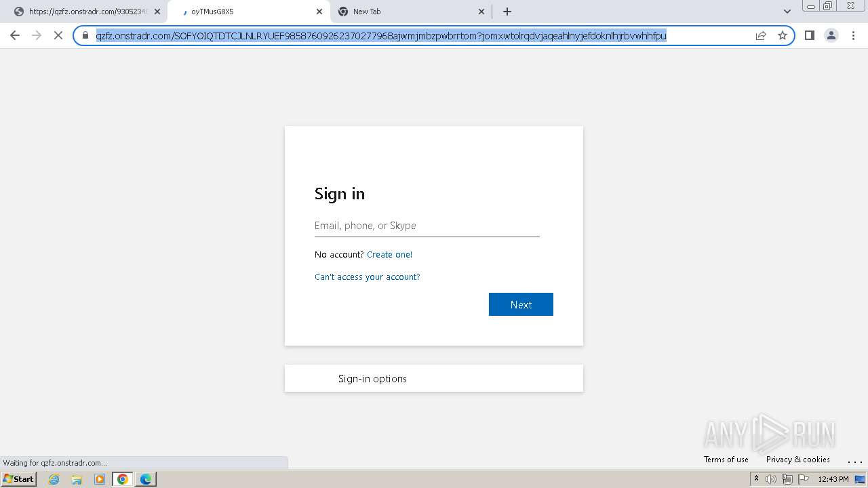Click the forward navigation arrow

coord(37,35)
